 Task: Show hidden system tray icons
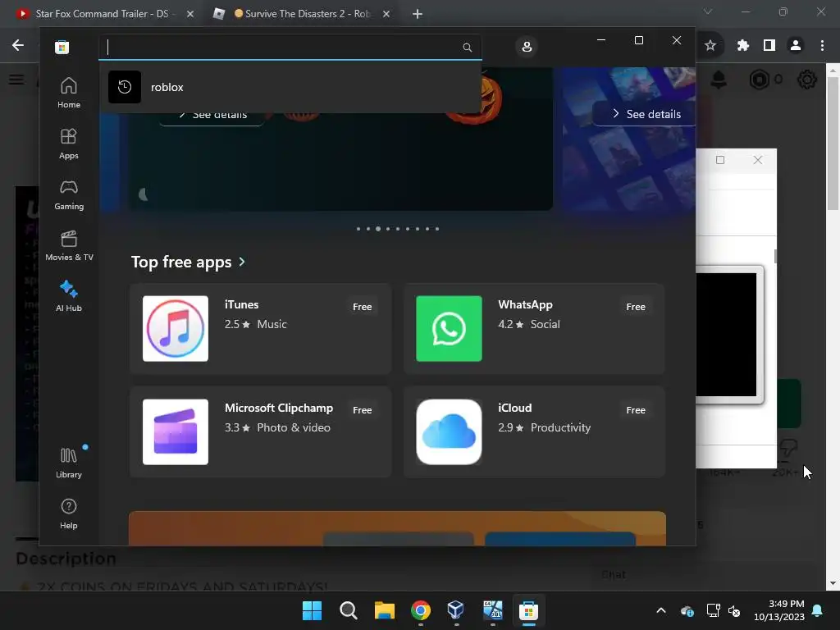click(661, 610)
